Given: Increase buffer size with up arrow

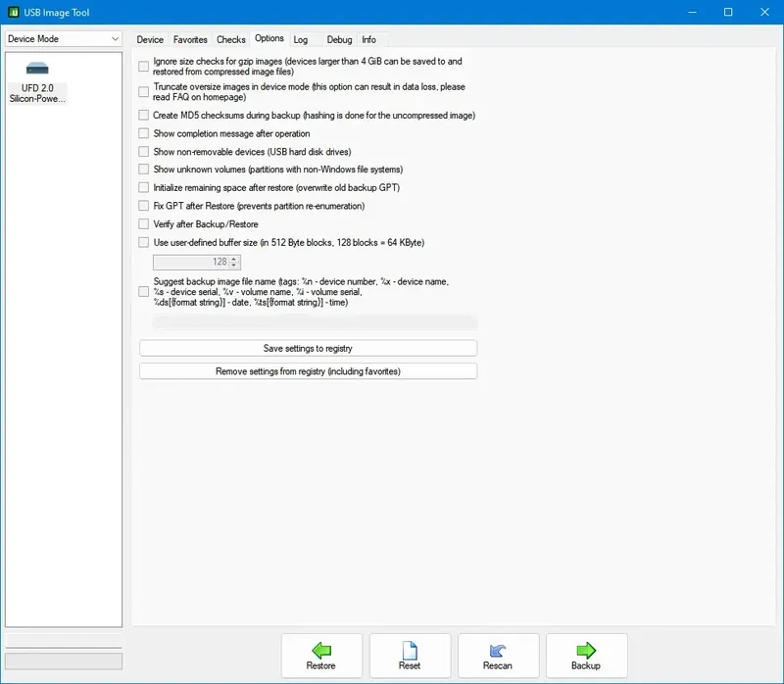Looking at the screenshot, I should [x=233, y=259].
